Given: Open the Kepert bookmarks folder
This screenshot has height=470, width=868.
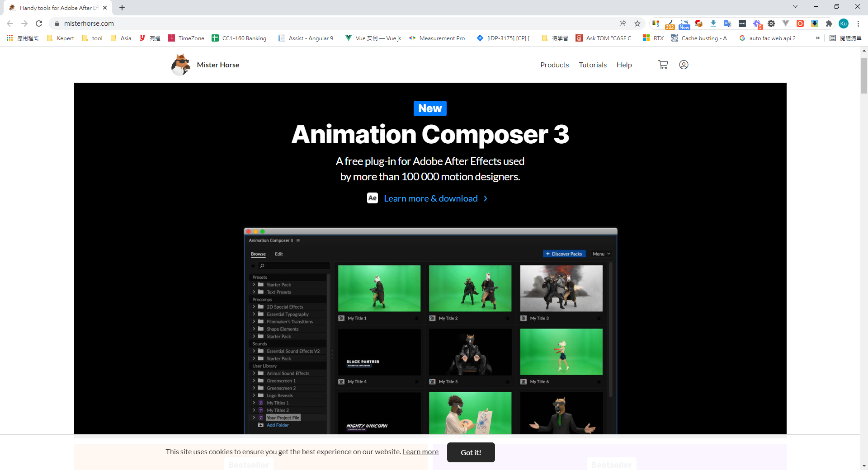Looking at the screenshot, I should pyautogui.click(x=61, y=38).
